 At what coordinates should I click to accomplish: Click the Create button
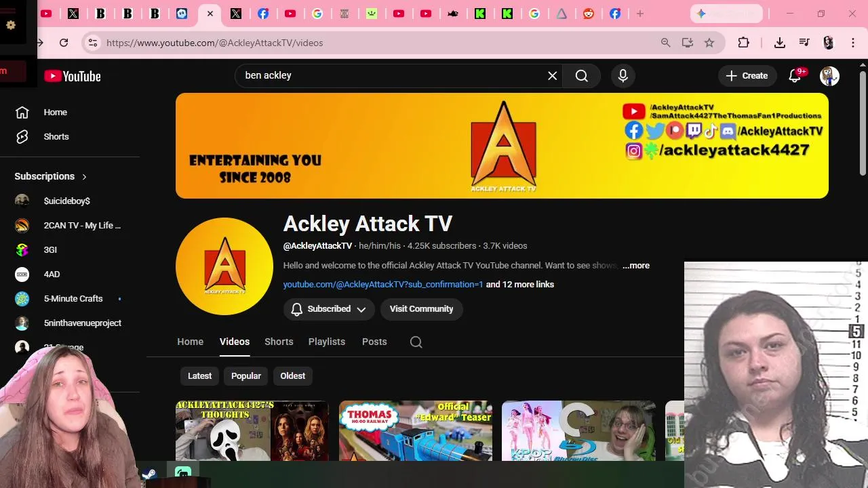tap(747, 76)
